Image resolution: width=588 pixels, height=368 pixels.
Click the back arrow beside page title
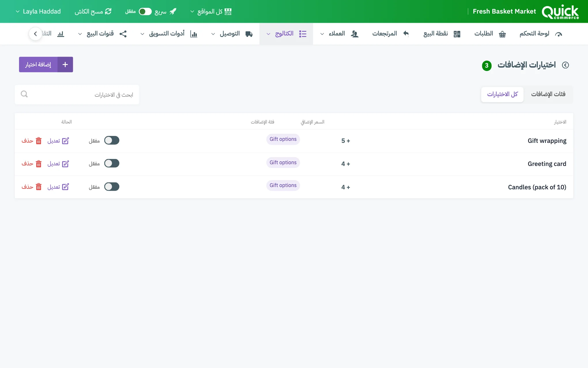coord(566,65)
